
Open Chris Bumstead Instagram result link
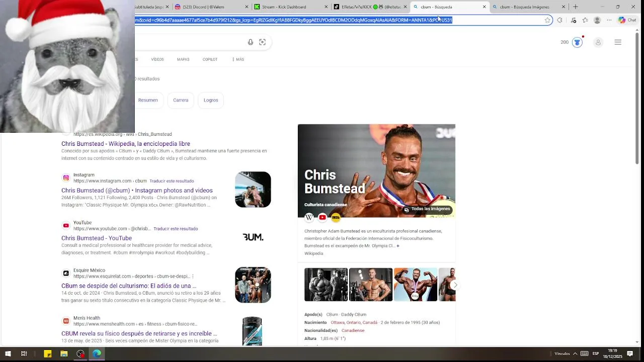137,191
